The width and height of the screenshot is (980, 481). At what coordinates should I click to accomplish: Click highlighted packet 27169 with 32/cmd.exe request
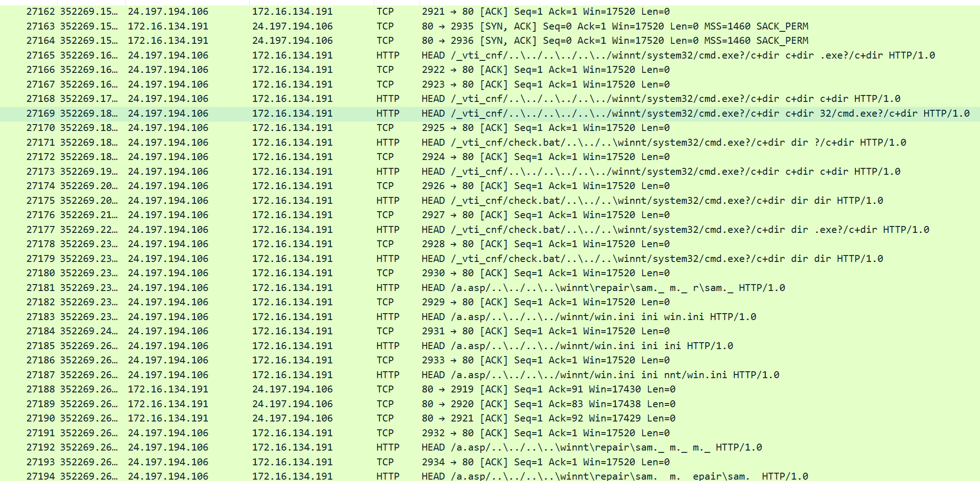tap(490, 113)
